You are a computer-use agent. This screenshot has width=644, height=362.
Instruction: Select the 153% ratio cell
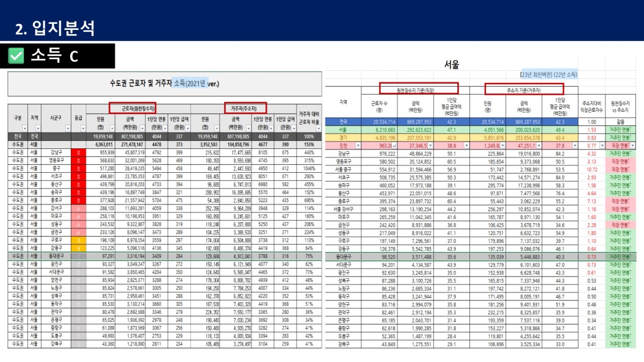[309, 145]
